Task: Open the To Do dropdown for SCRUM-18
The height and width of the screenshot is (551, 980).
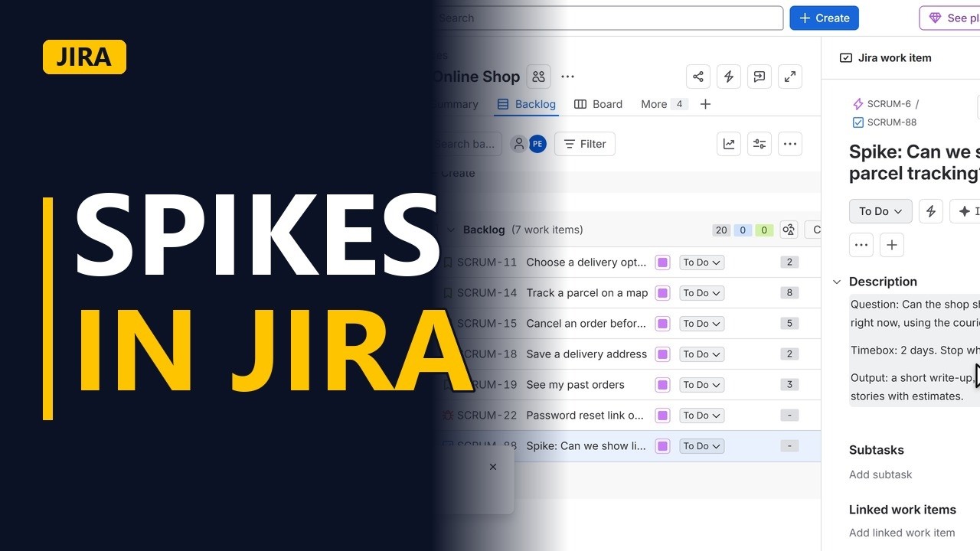Action: pos(701,354)
